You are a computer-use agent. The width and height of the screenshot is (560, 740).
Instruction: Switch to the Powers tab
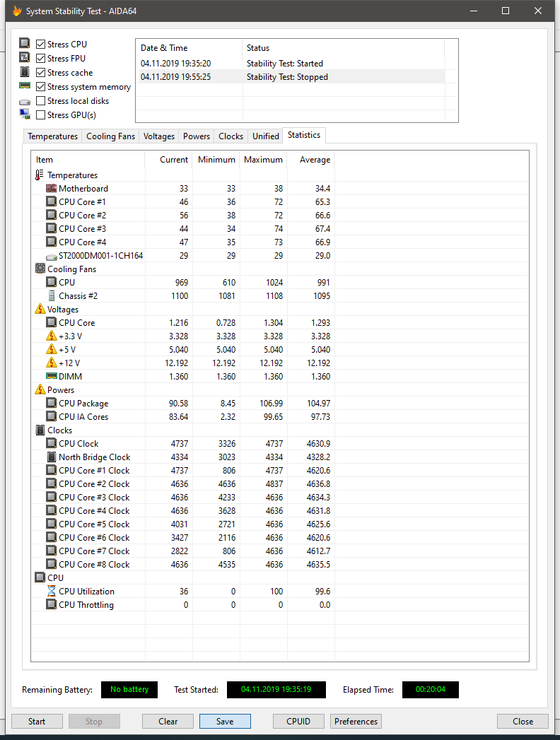point(197,136)
